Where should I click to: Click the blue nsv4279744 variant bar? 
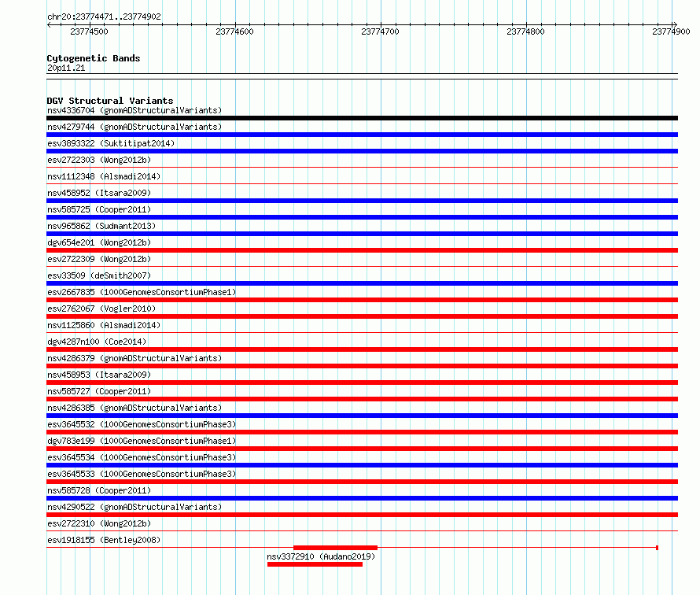coord(362,135)
